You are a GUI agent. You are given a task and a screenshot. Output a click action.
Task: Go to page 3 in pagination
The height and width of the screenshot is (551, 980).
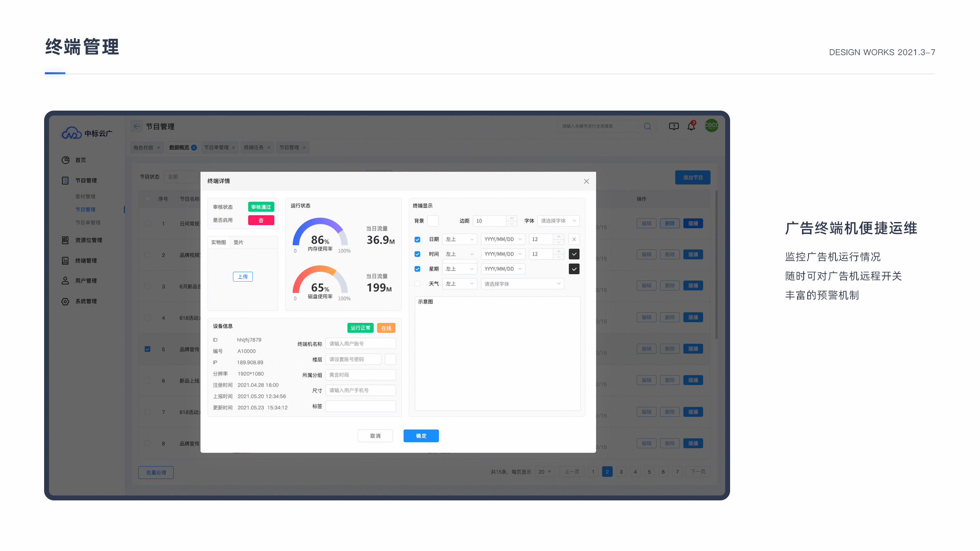point(621,472)
